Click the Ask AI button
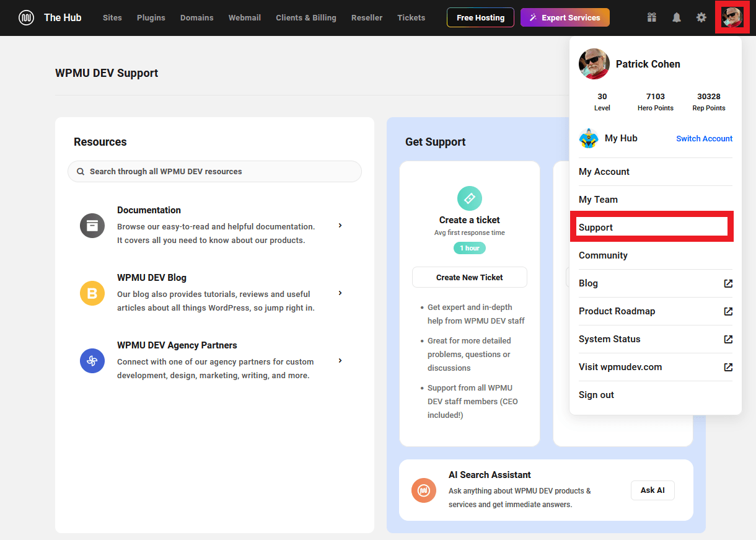The height and width of the screenshot is (540, 756). pyautogui.click(x=653, y=490)
